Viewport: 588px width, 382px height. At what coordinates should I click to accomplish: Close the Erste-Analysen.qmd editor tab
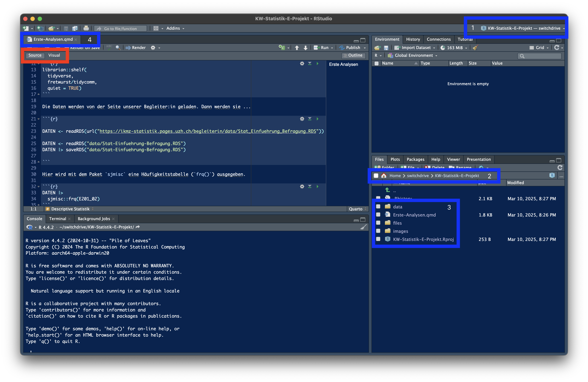pos(76,39)
